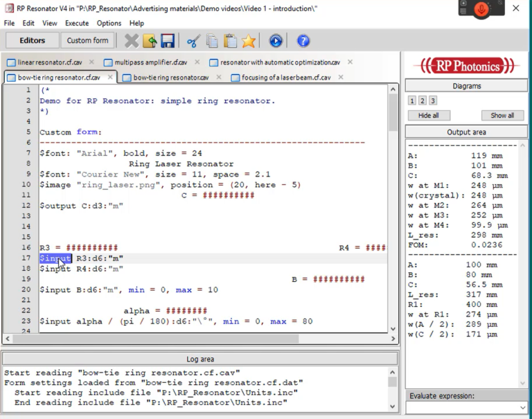The image size is (532, 419).
Task: Click the application icon in title bar
Action: click(x=10, y=8)
